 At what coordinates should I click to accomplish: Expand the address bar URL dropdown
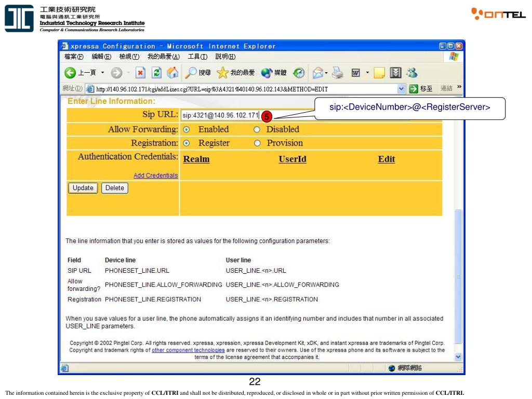401,89
